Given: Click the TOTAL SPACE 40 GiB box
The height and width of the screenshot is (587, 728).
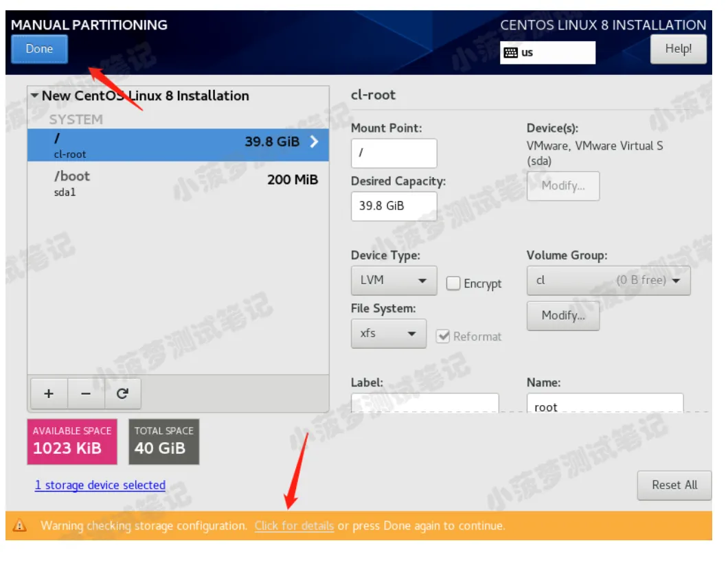Looking at the screenshot, I should click(x=164, y=441).
